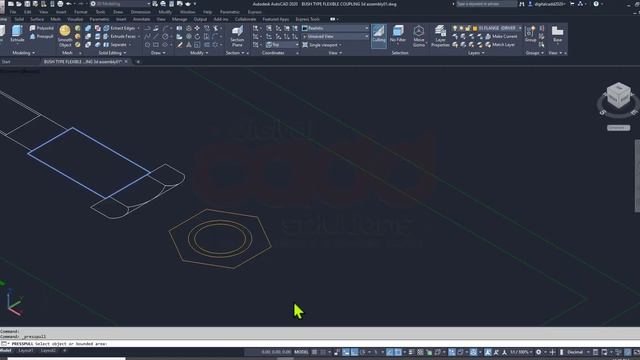
Task: Open the Dimension menu
Action: (x=140, y=12)
